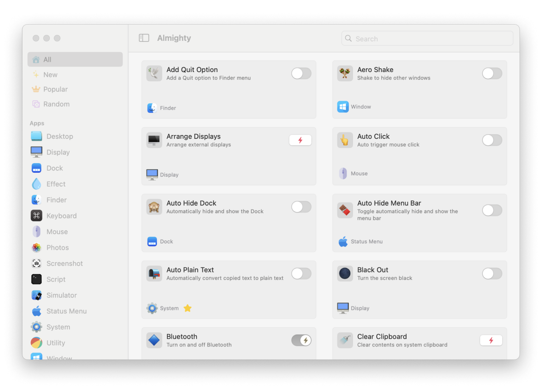540x392 pixels.
Task: Open the Mouse sidebar entry
Action: (x=75, y=232)
